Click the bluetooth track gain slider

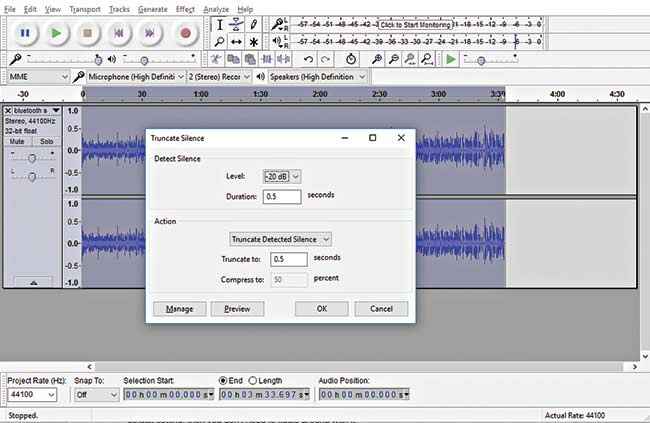[32, 158]
